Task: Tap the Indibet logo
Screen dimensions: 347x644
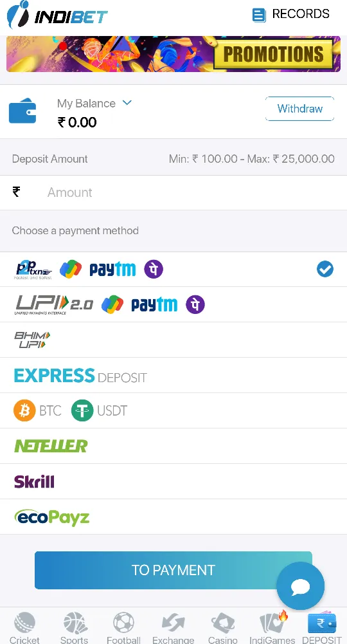Action: 57,14
